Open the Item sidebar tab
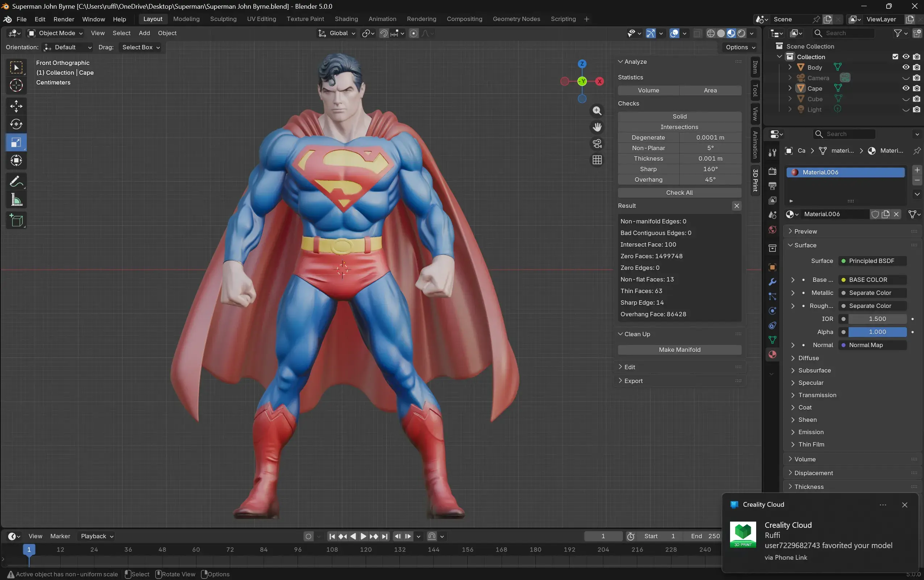924x580 pixels. click(x=755, y=67)
